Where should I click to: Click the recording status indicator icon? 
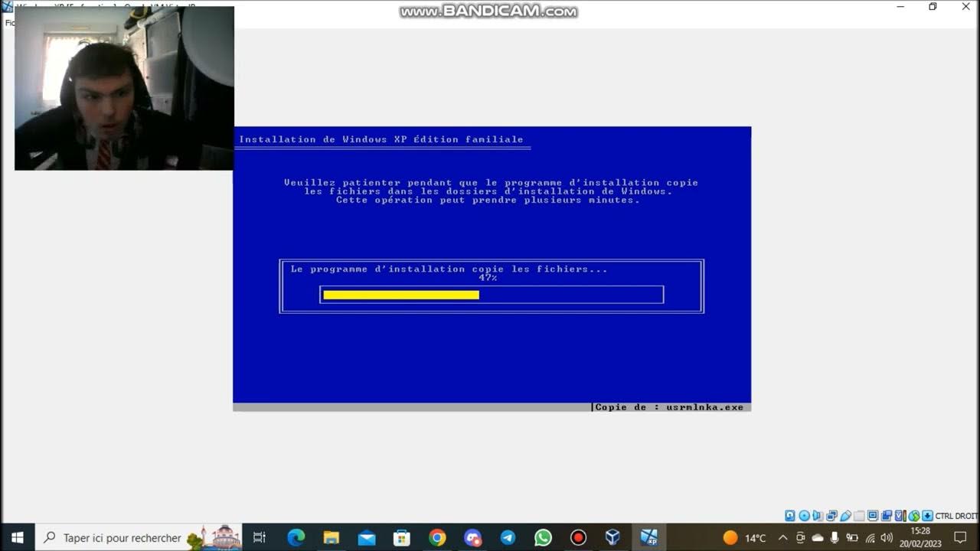pos(887,516)
